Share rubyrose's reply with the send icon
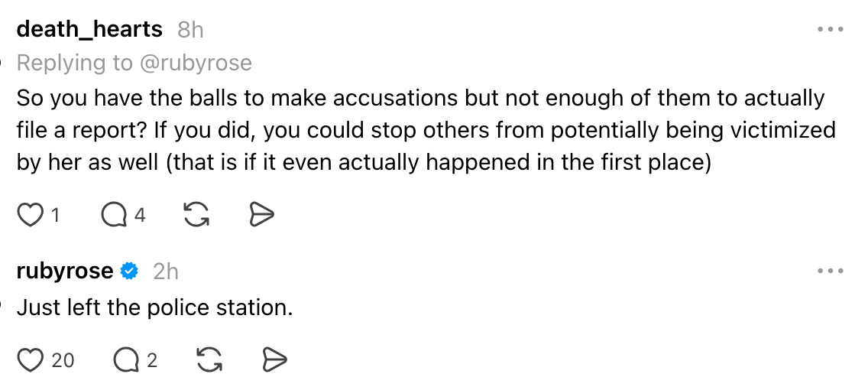Image resolution: width=868 pixels, height=387 pixels. 274,359
